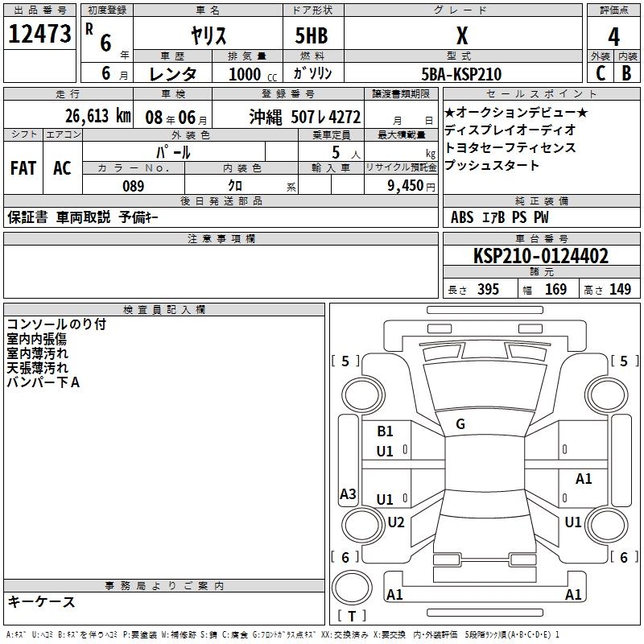Click displacement 1000 cc
The image size is (644, 644).
253,74
